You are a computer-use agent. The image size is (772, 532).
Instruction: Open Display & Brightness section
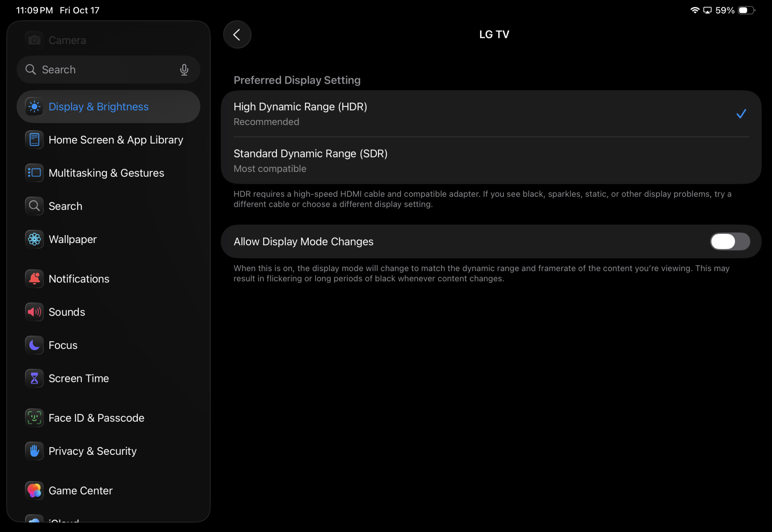[x=98, y=106]
